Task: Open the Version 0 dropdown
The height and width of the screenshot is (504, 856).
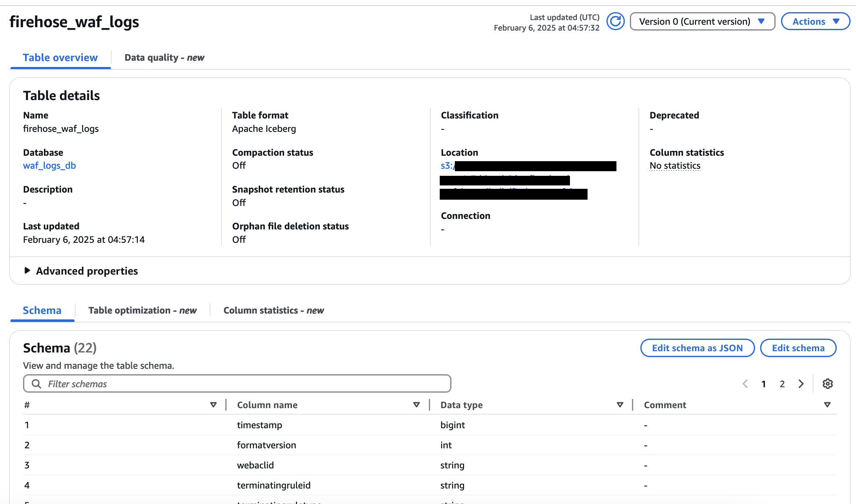Action: (702, 21)
